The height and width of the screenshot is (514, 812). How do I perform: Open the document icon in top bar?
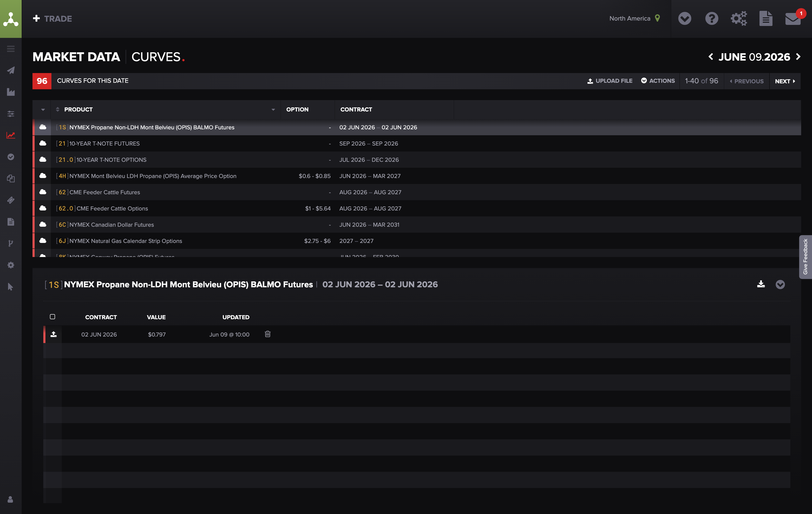[x=766, y=19]
